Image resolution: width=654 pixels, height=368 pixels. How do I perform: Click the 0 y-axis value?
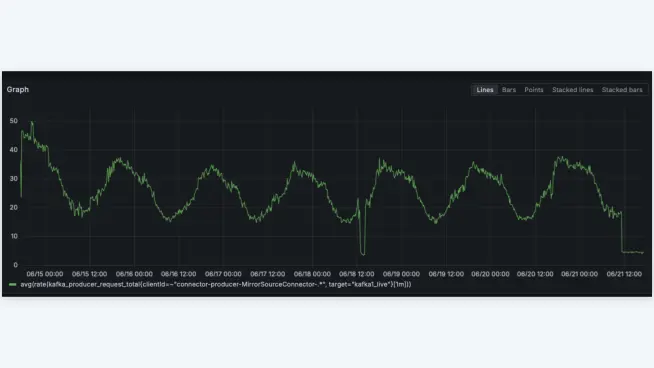[15, 265]
